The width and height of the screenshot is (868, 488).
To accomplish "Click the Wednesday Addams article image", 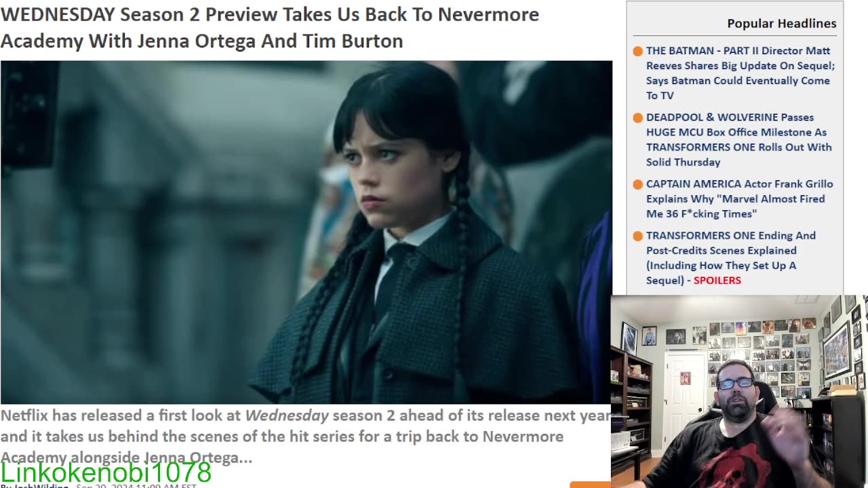I will [306, 232].
